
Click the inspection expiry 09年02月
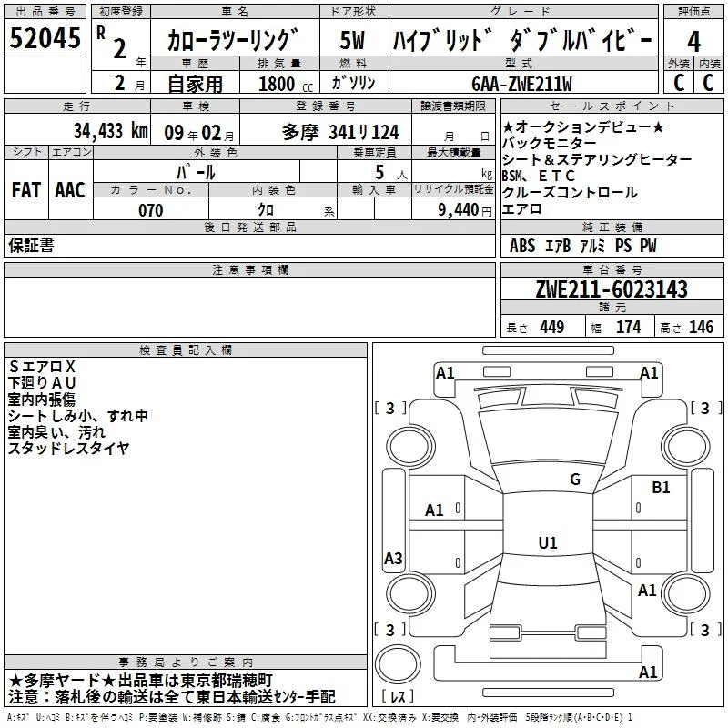coord(198,133)
